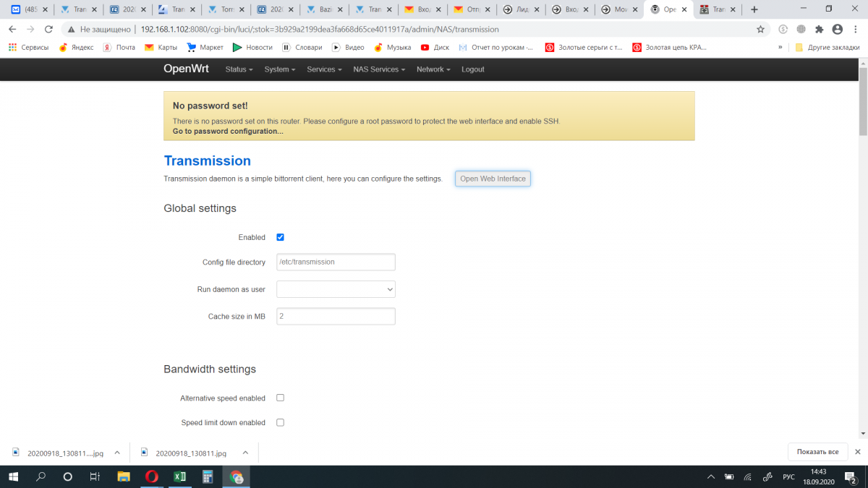868x488 pixels.
Task: Open the Музыка bookmark
Action: click(393, 48)
